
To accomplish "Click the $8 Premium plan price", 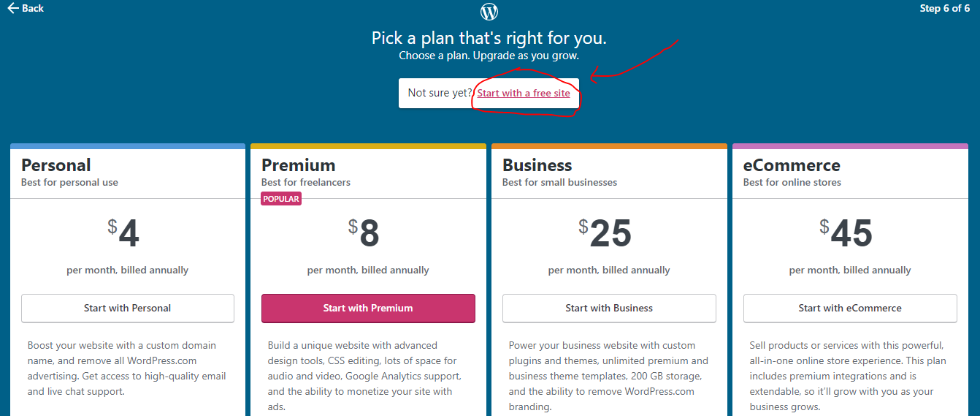I will (365, 233).
